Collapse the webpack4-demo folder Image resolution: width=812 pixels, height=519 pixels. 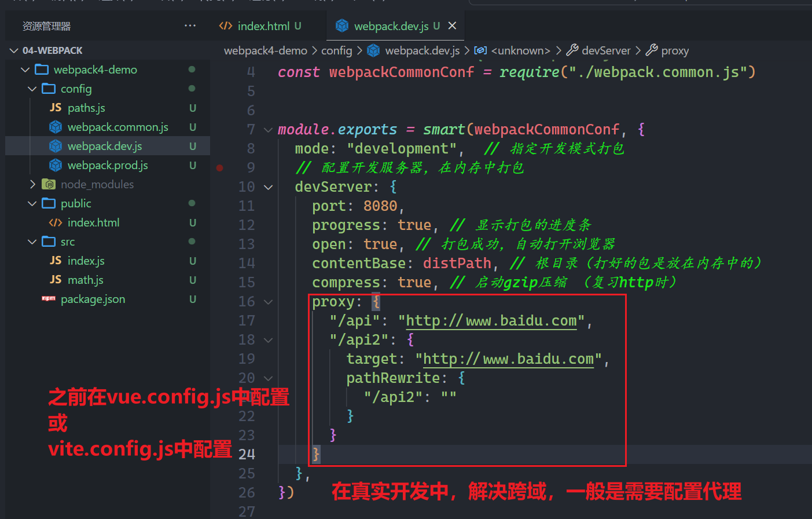[25, 70]
